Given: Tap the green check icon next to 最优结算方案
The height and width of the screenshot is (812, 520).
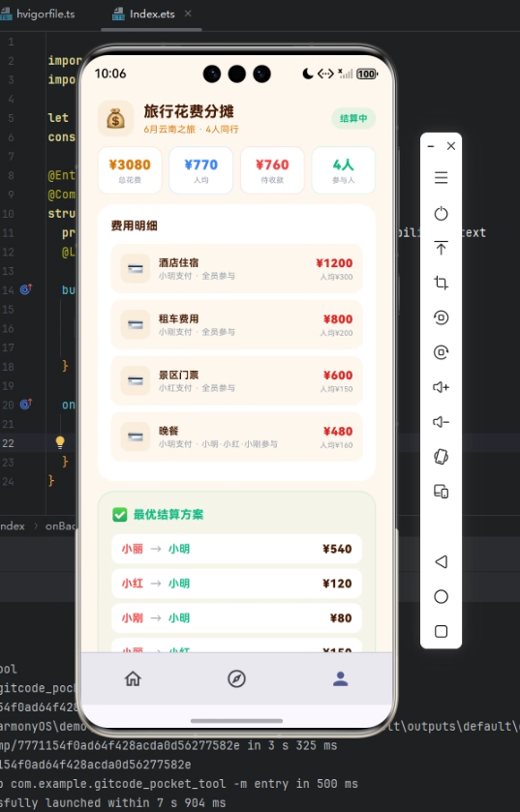Looking at the screenshot, I should click(120, 515).
